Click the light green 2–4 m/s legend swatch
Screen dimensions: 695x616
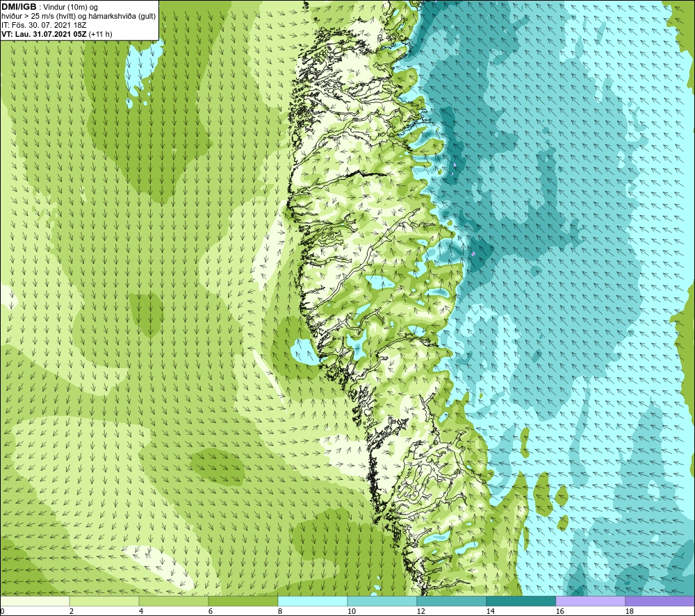pos(104,601)
